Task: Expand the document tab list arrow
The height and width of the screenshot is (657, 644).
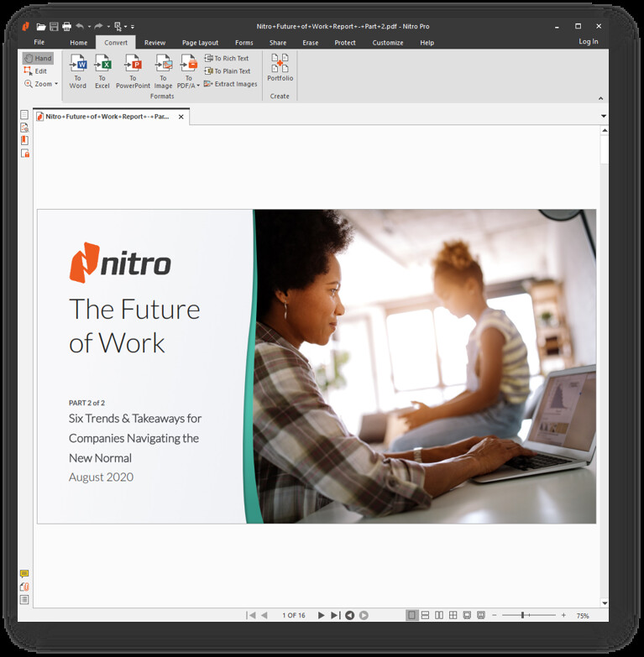Action: tap(603, 116)
